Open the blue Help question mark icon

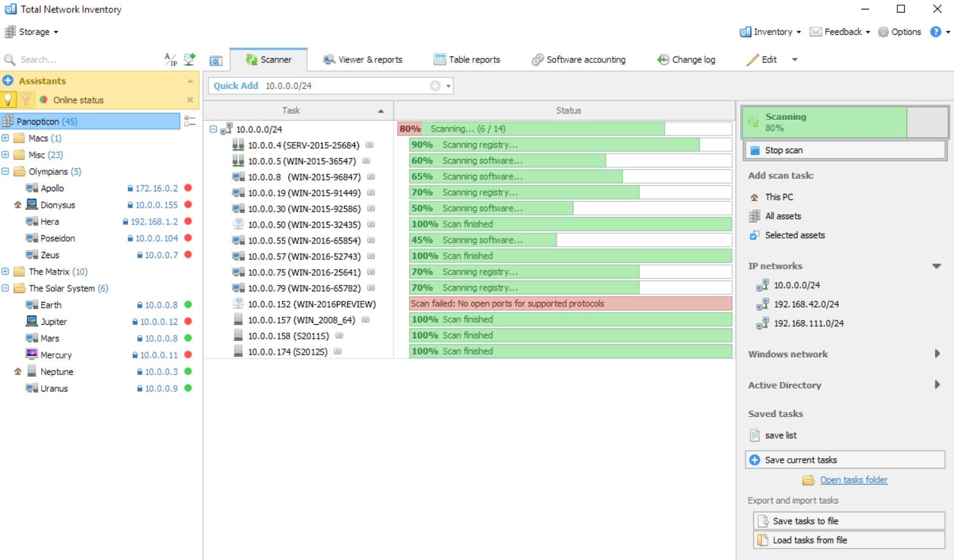coord(936,32)
